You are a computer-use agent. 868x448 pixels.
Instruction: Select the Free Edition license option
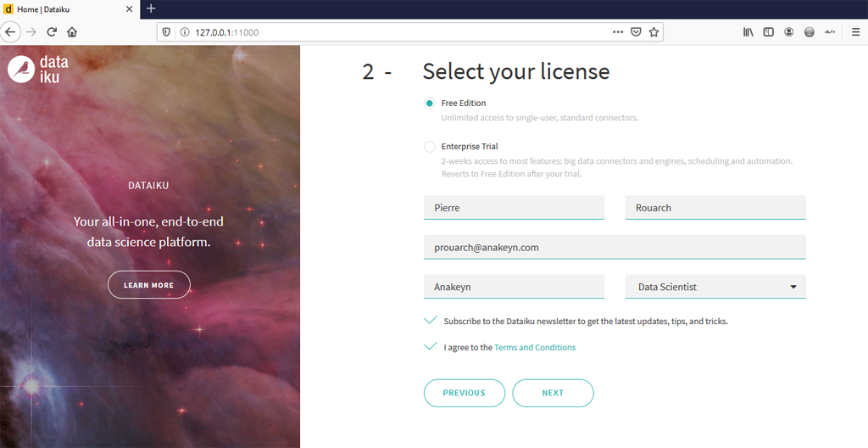pyautogui.click(x=429, y=104)
